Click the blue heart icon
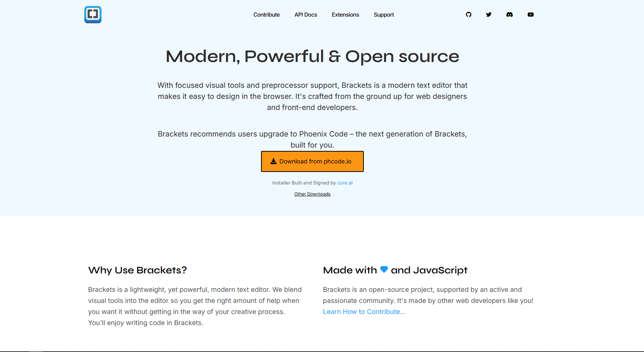Viewport: 644px width, 352px height. pos(384,269)
